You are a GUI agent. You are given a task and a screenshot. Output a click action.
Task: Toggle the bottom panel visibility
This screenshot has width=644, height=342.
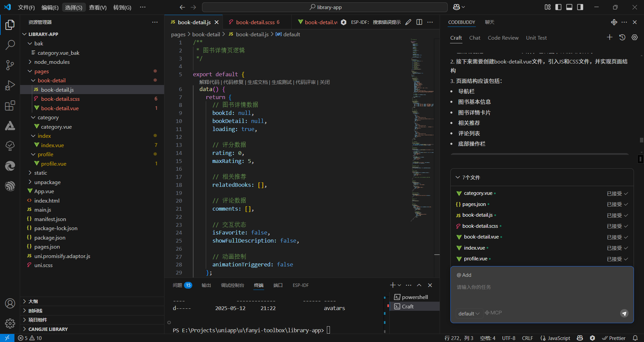click(x=569, y=7)
